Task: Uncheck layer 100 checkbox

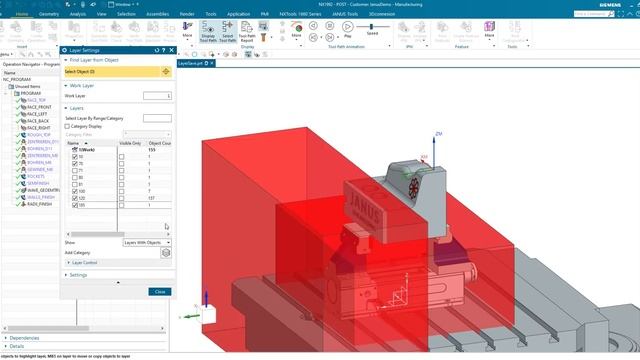Action: (75, 191)
